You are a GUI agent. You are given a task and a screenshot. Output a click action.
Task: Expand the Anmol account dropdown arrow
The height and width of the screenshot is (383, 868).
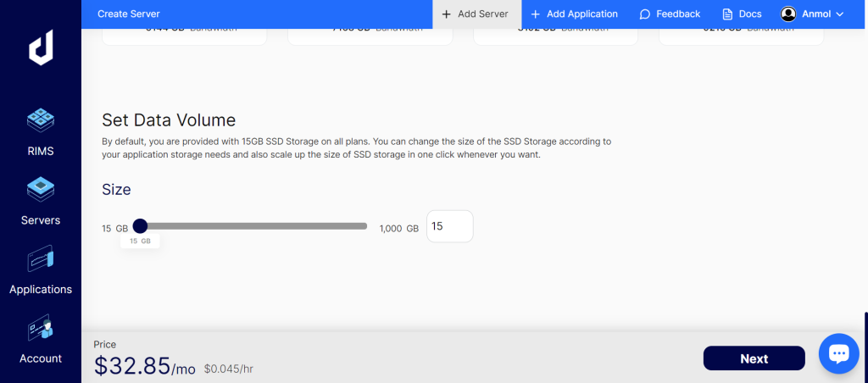pos(840,14)
